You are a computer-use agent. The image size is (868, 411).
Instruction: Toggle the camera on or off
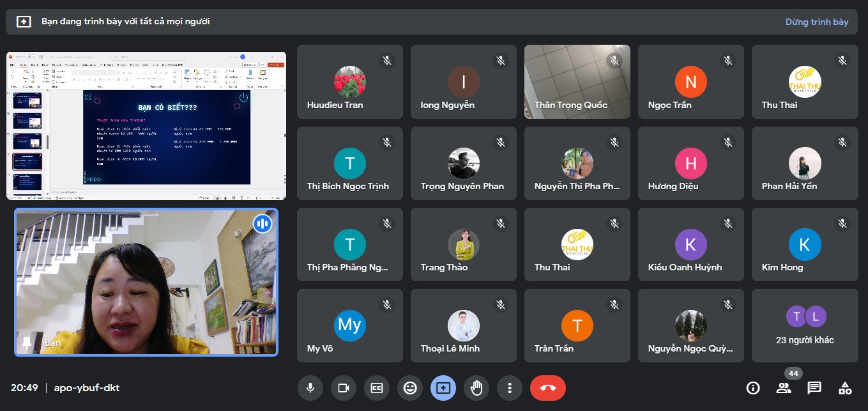coord(344,388)
